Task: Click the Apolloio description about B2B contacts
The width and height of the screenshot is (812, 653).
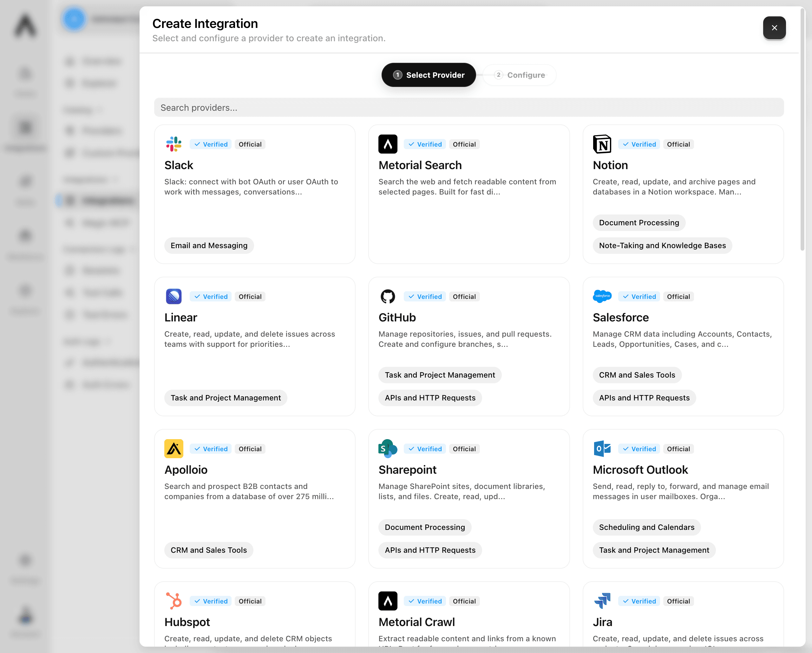Action: pos(249,491)
